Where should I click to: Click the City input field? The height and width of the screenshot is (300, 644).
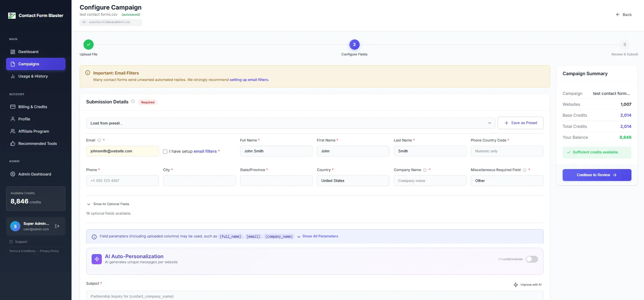pyautogui.click(x=199, y=181)
